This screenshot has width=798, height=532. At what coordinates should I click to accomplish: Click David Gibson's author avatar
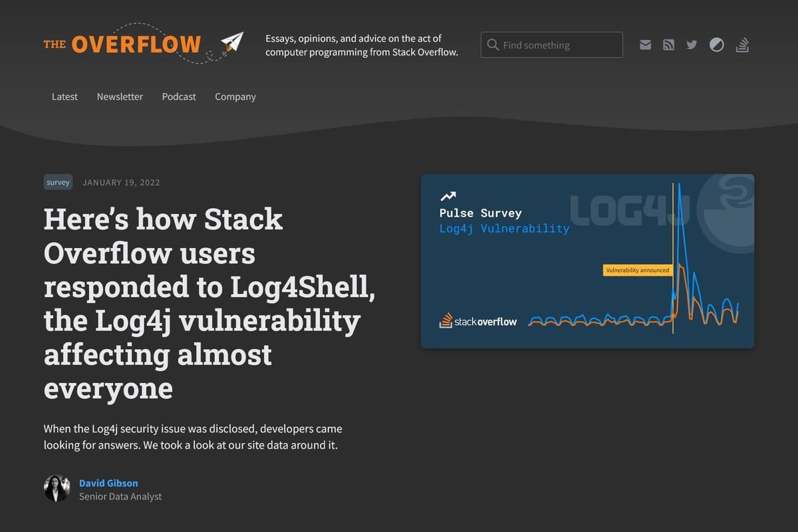click(57, 488)
